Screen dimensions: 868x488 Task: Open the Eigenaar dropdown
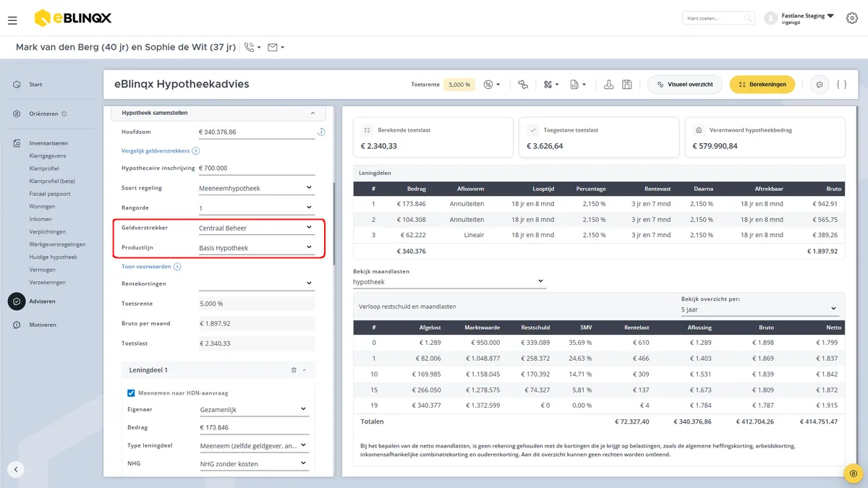point(254,409)
